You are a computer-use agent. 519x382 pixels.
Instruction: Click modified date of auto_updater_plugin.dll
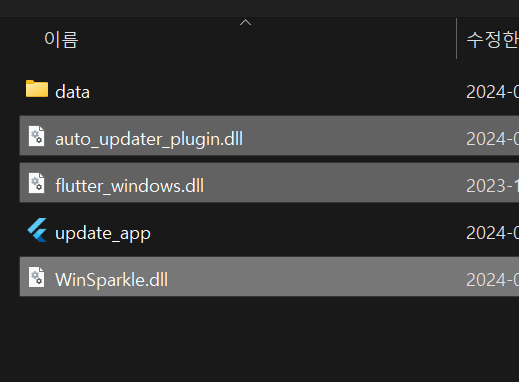pos(492,139)
